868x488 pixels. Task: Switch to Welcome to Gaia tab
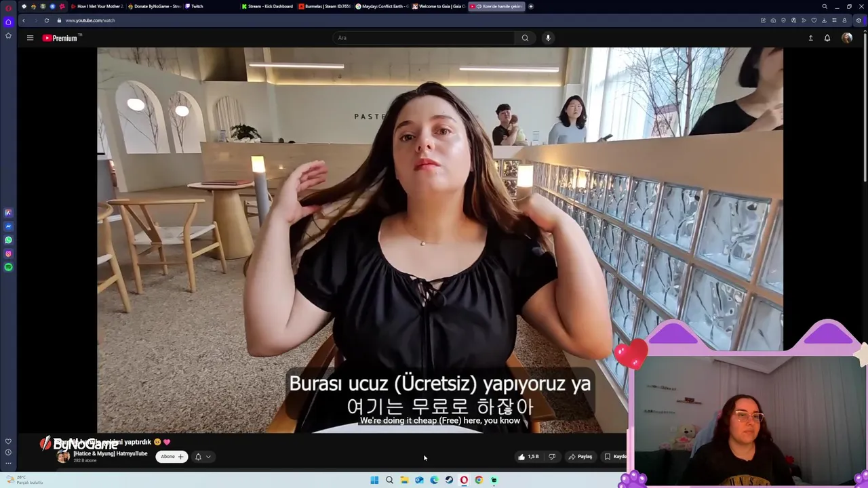pos(439,6)
